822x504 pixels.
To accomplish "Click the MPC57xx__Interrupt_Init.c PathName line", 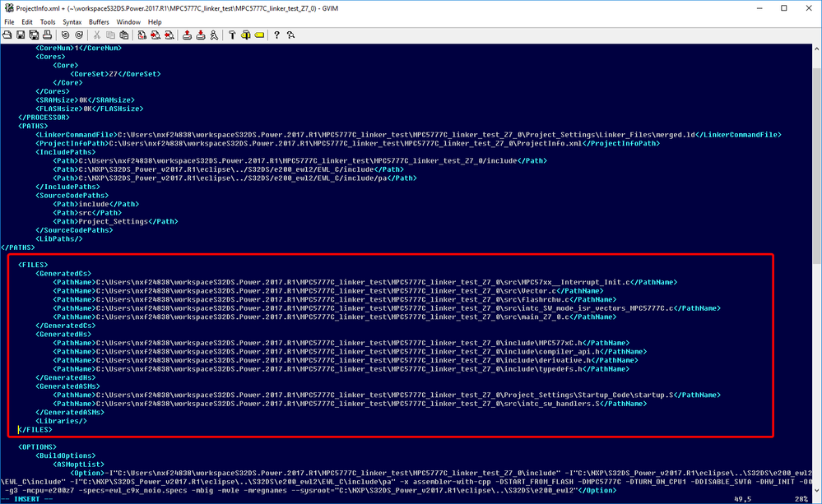I will pos(365,282).
